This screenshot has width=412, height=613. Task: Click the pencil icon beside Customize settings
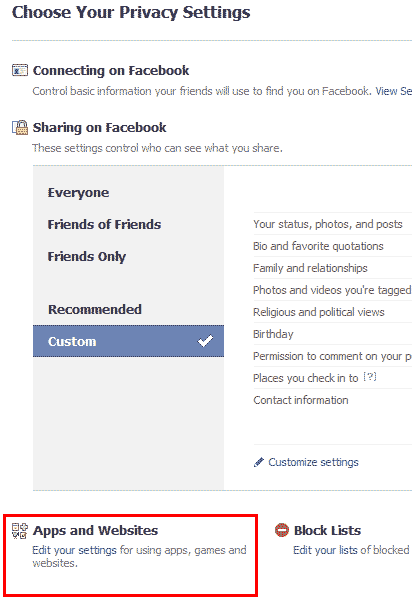pyautogui.click(x=259, y=462)
